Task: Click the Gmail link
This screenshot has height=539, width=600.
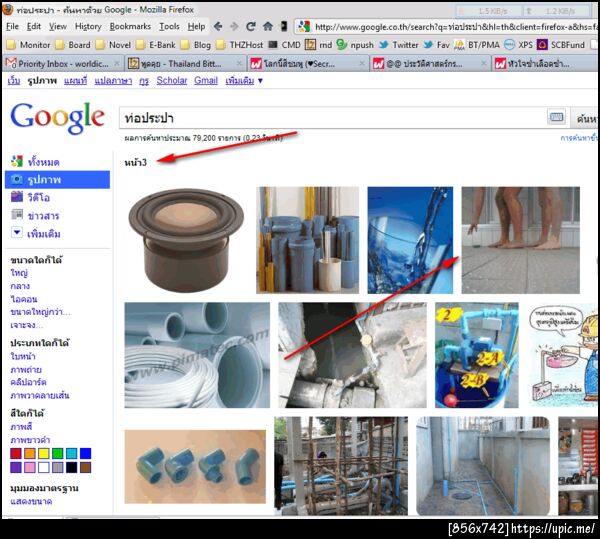Action: coord(206,81)
